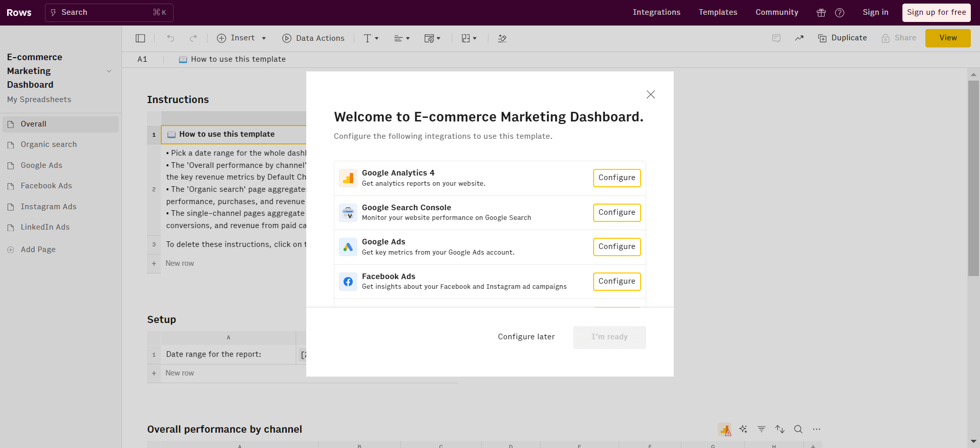
Task: Configure Facebook Ads integration
Action: [617, 282]
